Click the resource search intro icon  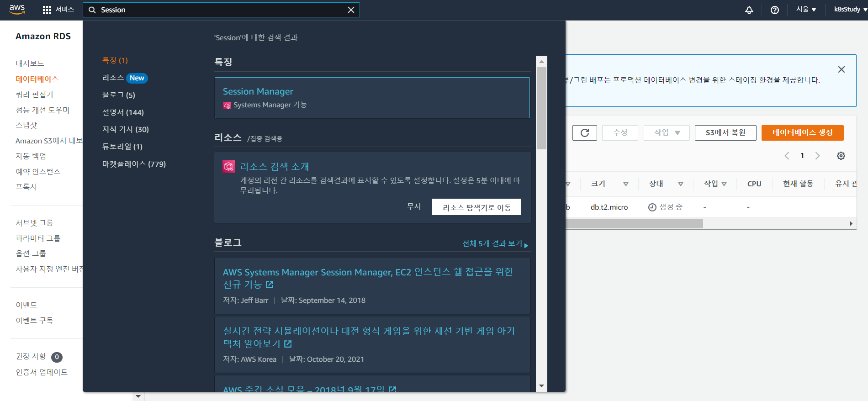tap(228, 167)
